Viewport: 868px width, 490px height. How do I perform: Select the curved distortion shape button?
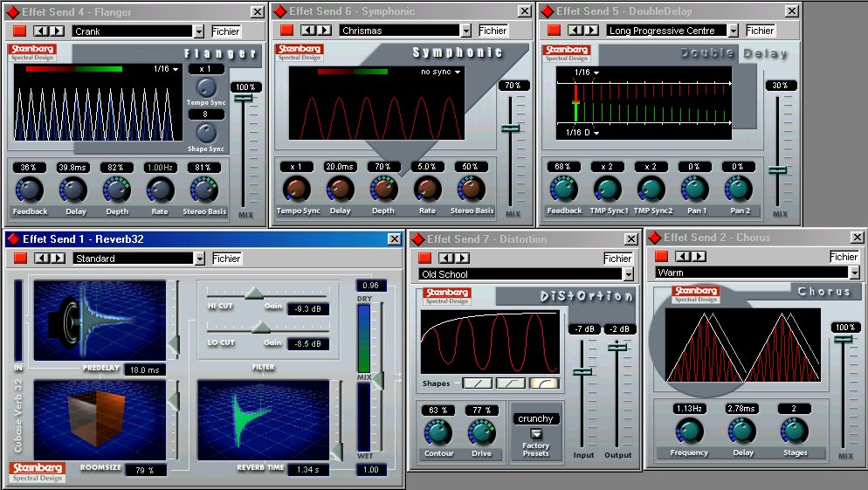point(545,383)
